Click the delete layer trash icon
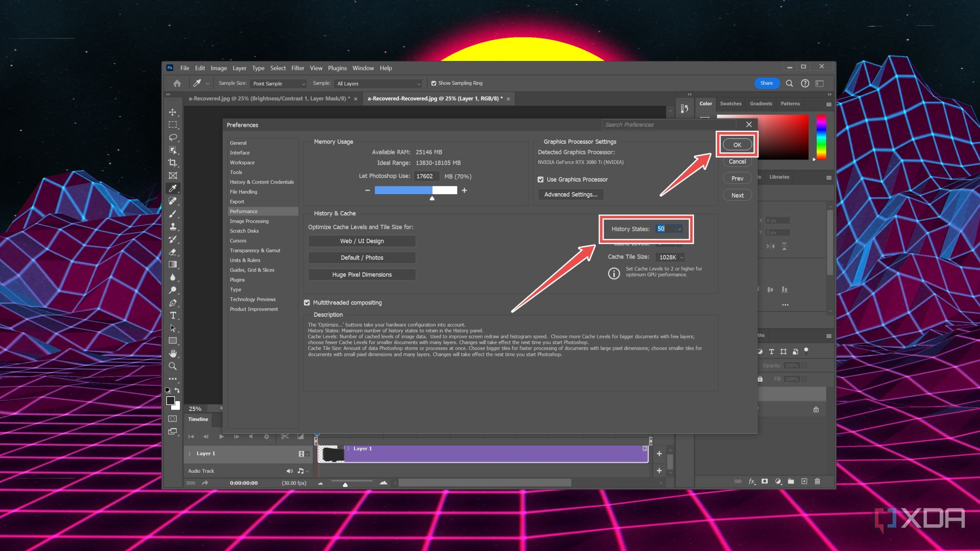Screen dimensions: 980x551 coord(817,481)
